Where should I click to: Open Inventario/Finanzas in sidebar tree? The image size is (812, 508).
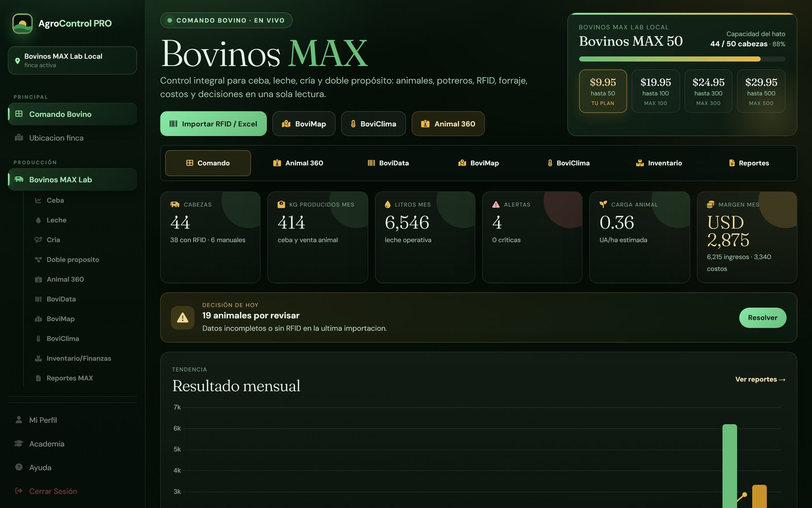tap(79, 358)
